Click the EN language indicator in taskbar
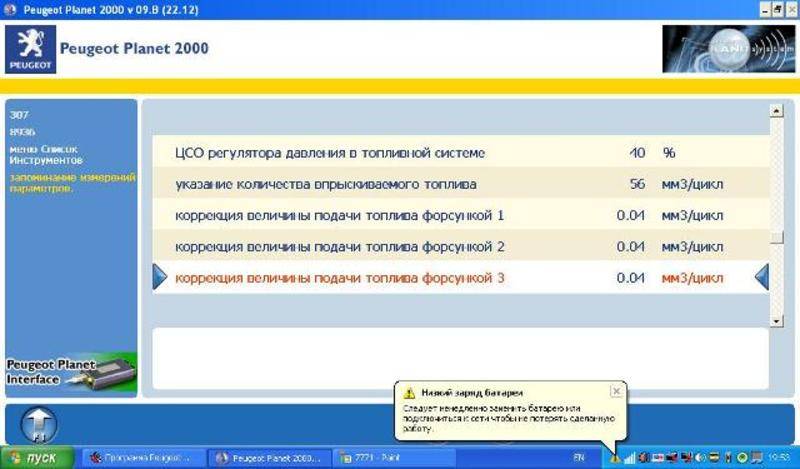 coord(577,458)
